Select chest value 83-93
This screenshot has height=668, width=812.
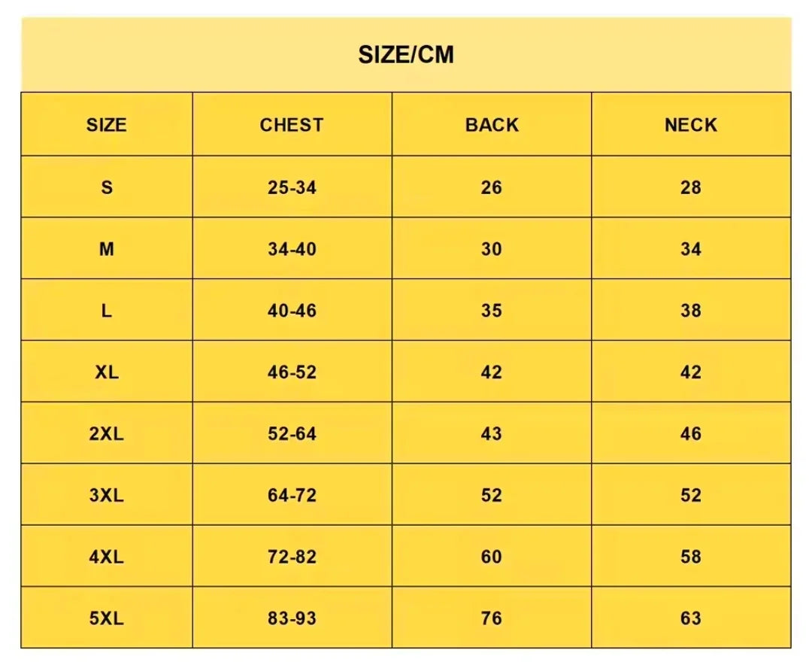click(292, 618)
